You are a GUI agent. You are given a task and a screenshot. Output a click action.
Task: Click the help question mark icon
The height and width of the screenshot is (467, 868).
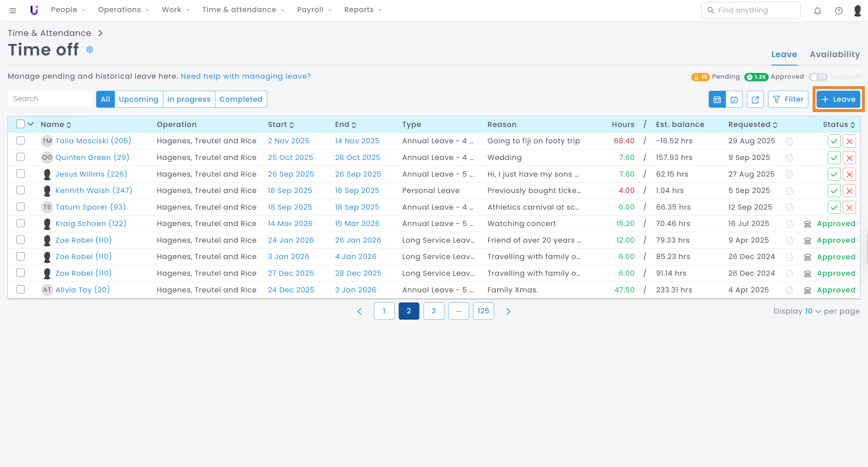838,10
